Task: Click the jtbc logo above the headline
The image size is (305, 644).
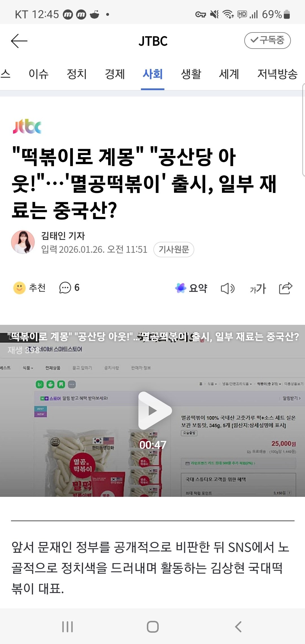Action: (27, 126)
